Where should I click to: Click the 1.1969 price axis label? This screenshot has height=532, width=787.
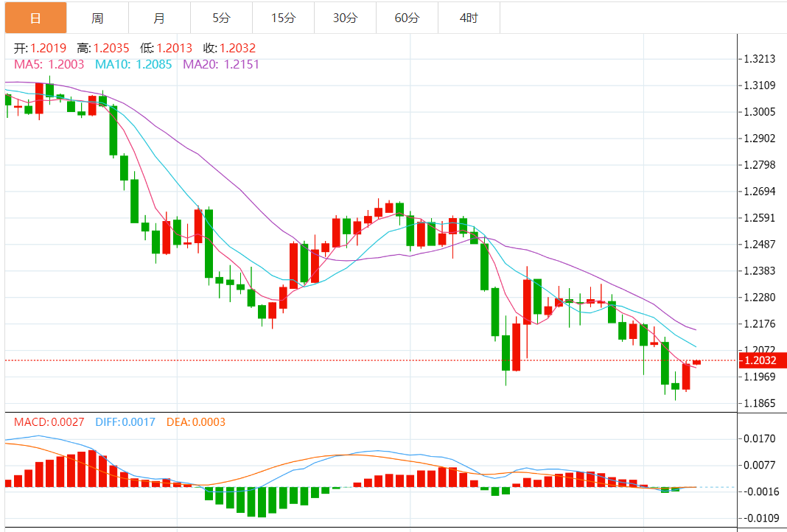760,377
